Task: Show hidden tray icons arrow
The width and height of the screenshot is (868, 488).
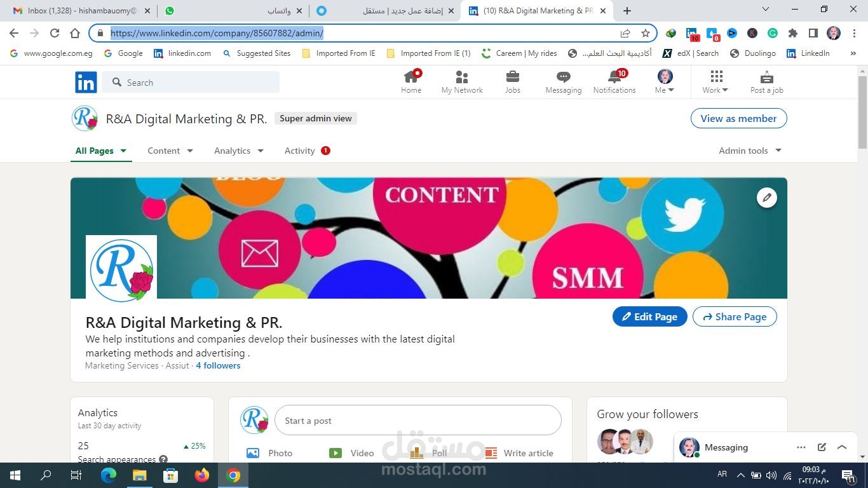Action: 741,475
